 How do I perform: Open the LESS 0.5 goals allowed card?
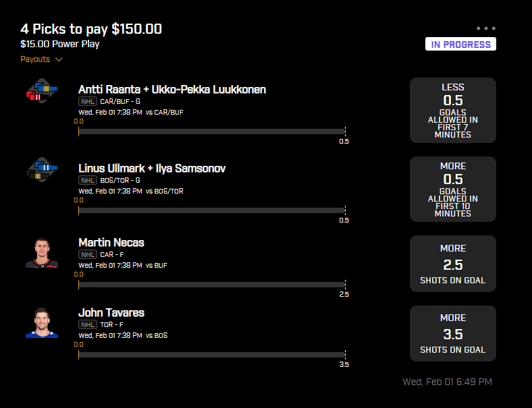tap(452, 110)
